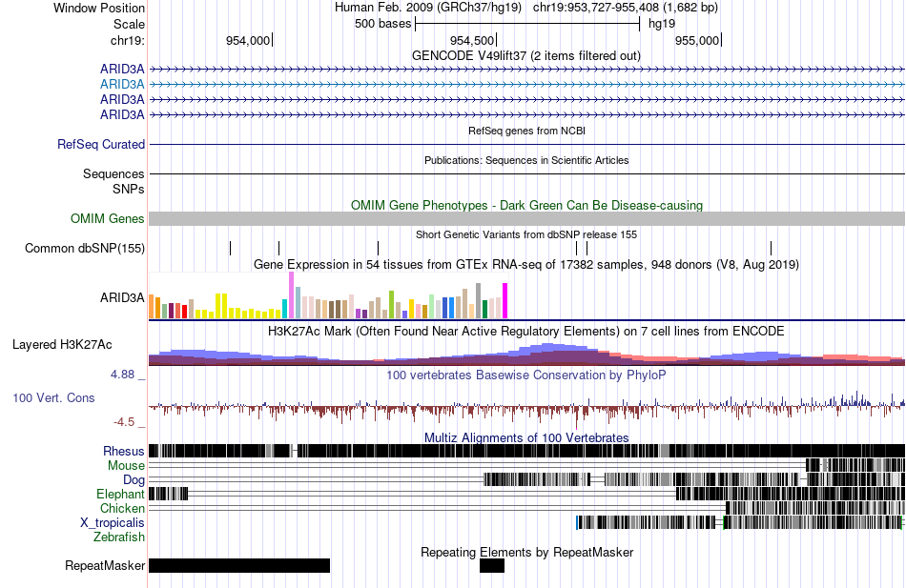
Task: Click the 955,000 ruler coordinate
Action: point(697,40)
